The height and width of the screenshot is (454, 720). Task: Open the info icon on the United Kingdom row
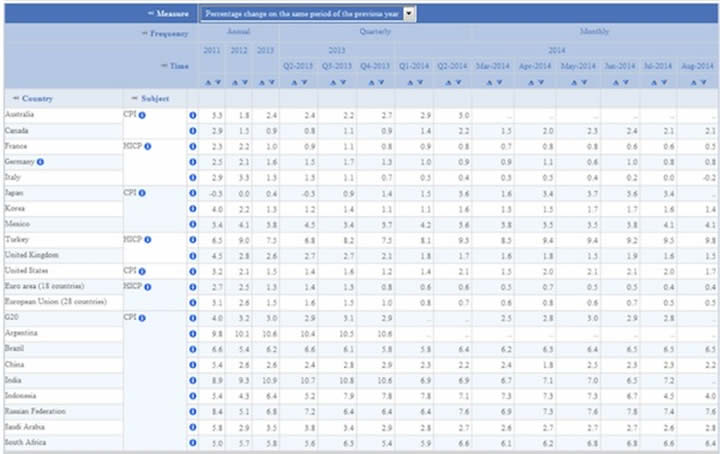point(193,256)
